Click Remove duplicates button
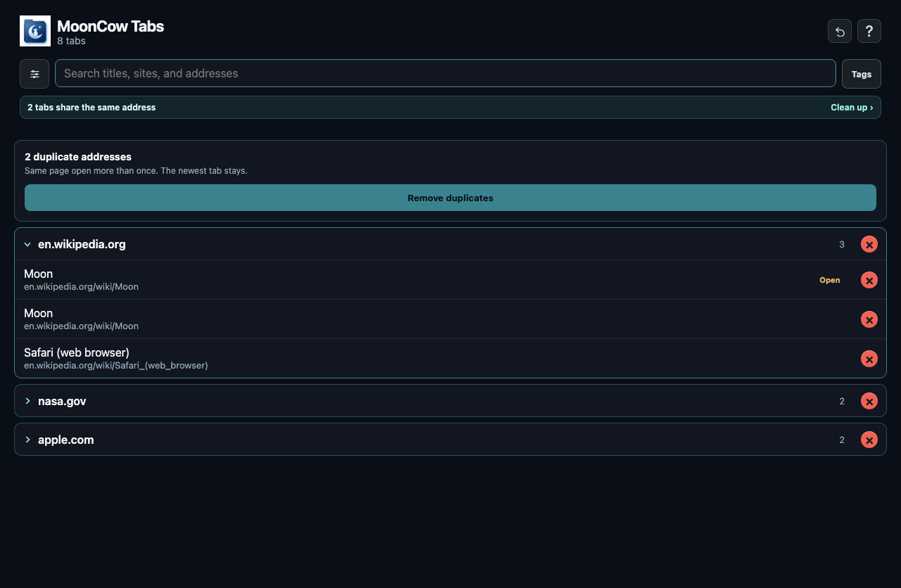The width and height of the screenshot is (901, 588). tap(450, 198)
